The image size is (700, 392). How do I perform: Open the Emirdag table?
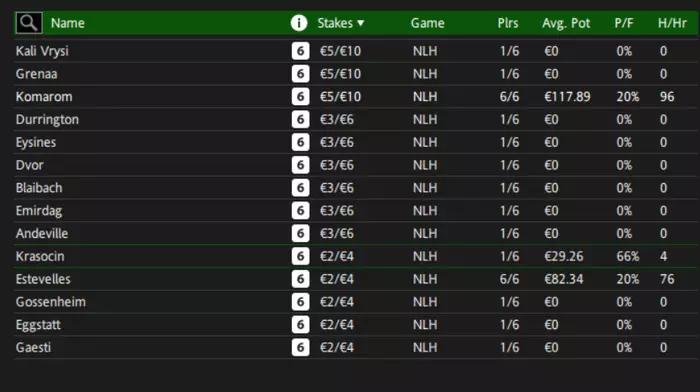pyautogui.click(x=356, y=211)
